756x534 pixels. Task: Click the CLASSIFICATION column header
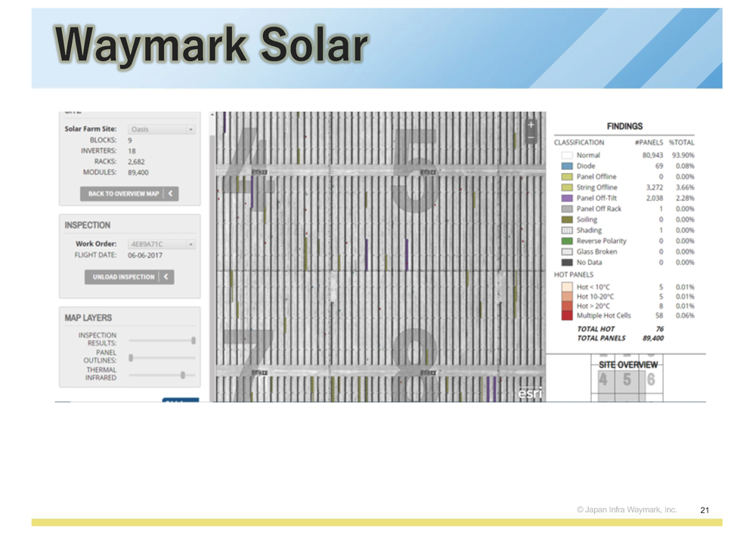[x=579, y=143]
